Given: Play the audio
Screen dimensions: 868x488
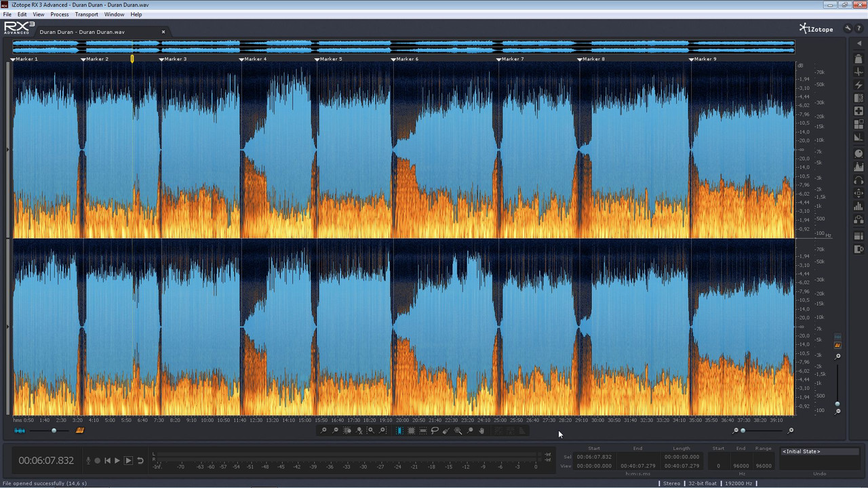Looking at the screenshot, I should pyautogui.click(x=117, y=461).
